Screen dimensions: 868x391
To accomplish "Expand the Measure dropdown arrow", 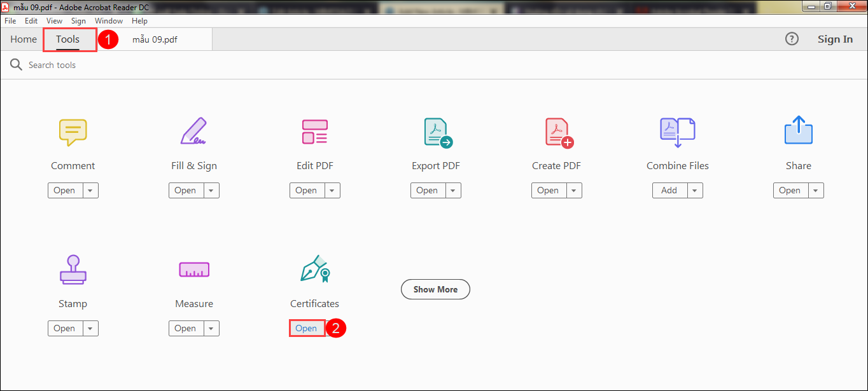I will (x=211, y=328).
